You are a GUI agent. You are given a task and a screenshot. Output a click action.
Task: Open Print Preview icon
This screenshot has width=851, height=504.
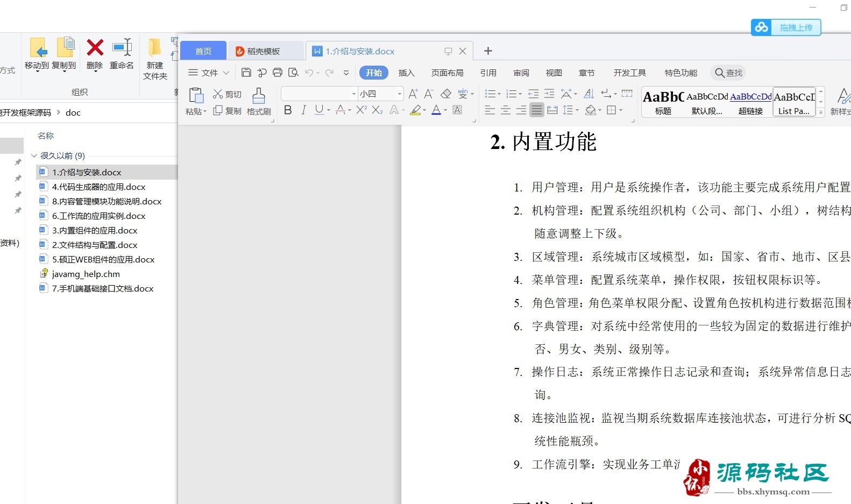point(293,73)
